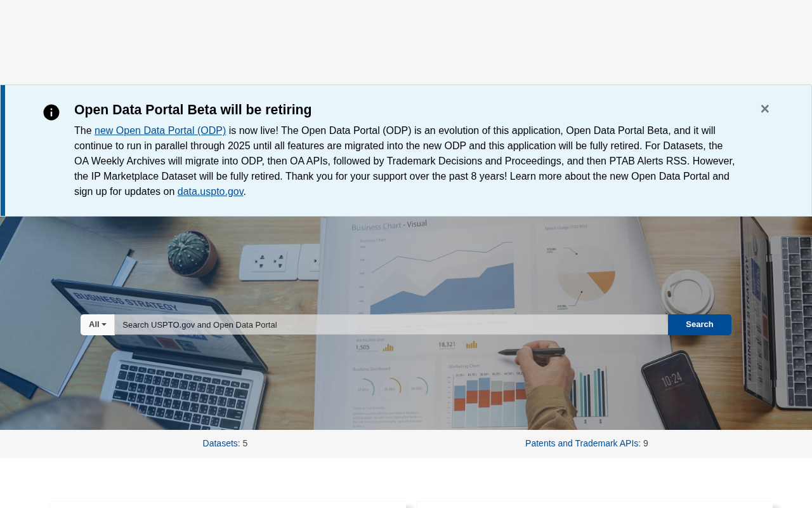Image resolution: width=812 pixels, height=508 pixels.
Task: Open the new Open Data Portal (ODP) link
Action: tap(160, 130)
